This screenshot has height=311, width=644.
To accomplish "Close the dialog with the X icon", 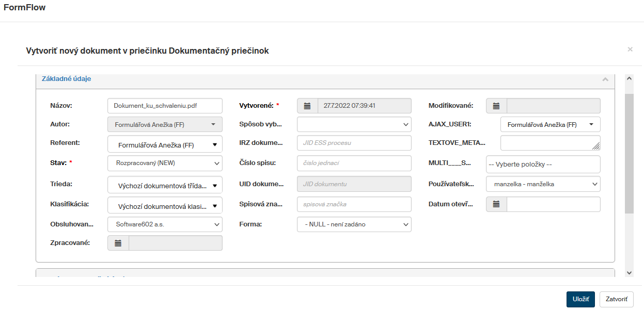I will [x=630, y=50].
